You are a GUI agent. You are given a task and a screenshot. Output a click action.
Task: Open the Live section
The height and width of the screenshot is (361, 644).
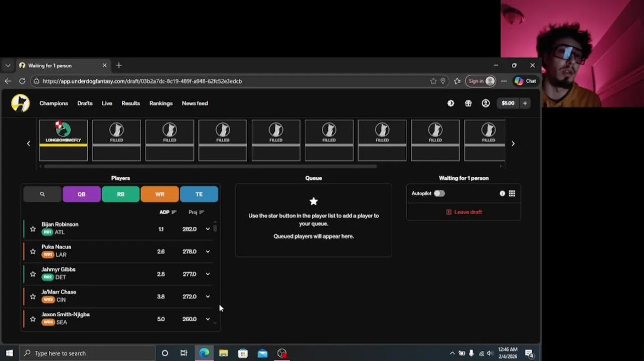coord(107,103)
